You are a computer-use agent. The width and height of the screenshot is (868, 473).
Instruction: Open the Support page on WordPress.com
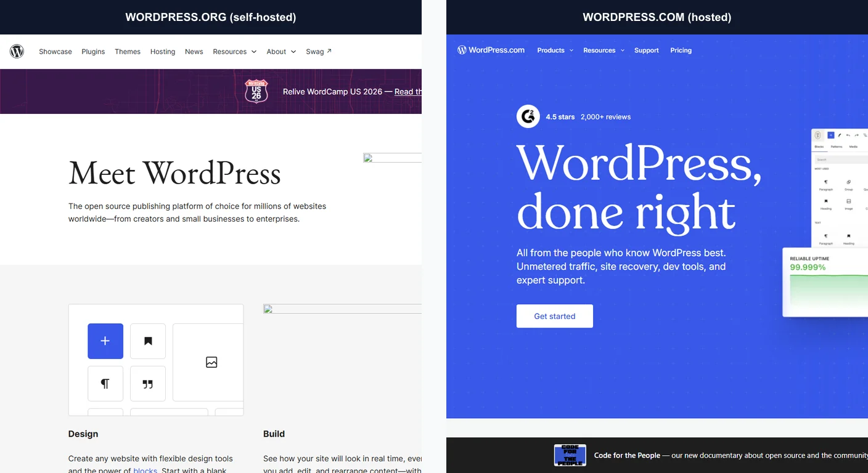646,51
